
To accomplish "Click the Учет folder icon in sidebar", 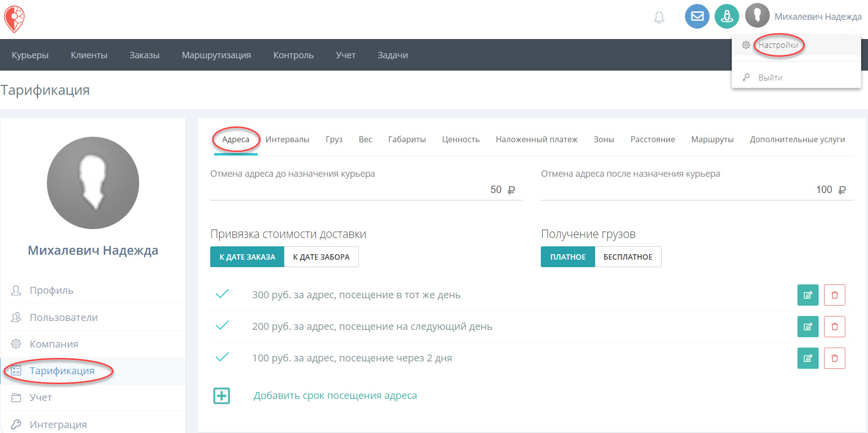I will coord(16,397).
